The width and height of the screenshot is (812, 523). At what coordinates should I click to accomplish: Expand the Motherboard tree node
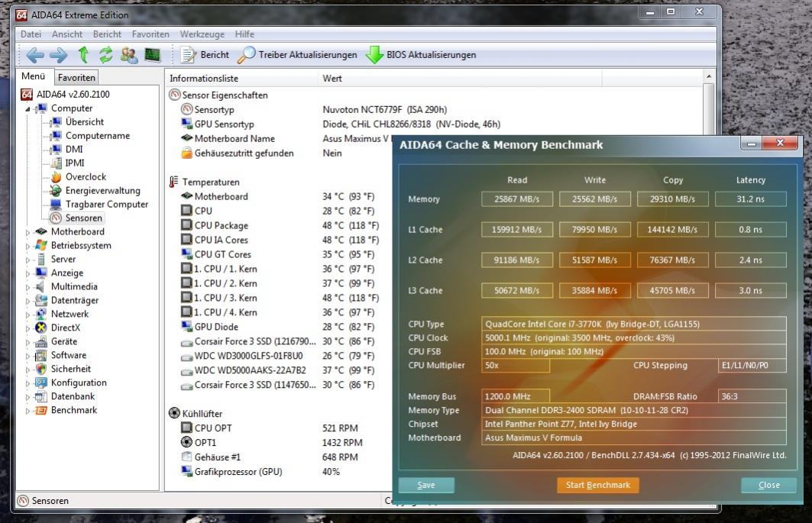(27, 233)
